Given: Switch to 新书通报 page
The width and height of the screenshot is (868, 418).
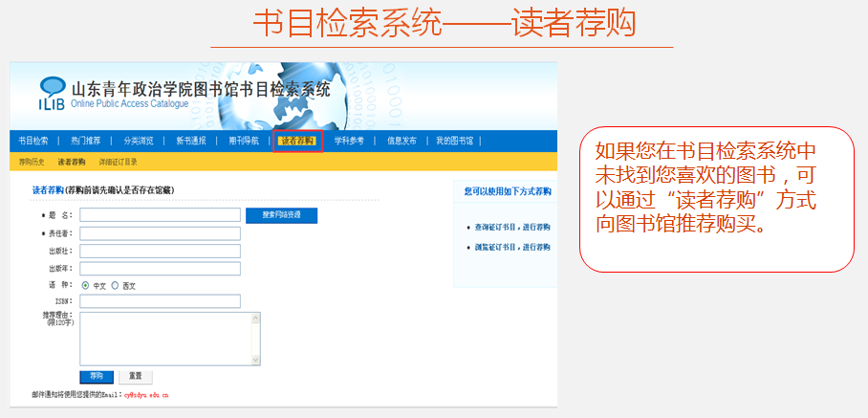Looking at the screenshot, I should click(190, 141).
